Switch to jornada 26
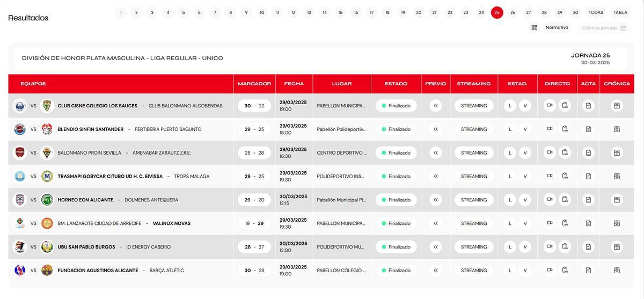 pyautogui.click(x=513, y=12)
